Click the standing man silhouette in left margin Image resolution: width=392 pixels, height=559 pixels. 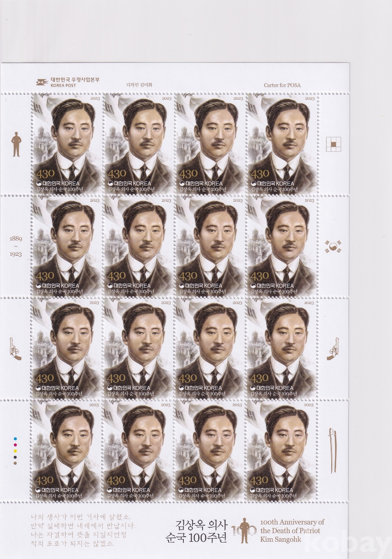coord(16,144)
